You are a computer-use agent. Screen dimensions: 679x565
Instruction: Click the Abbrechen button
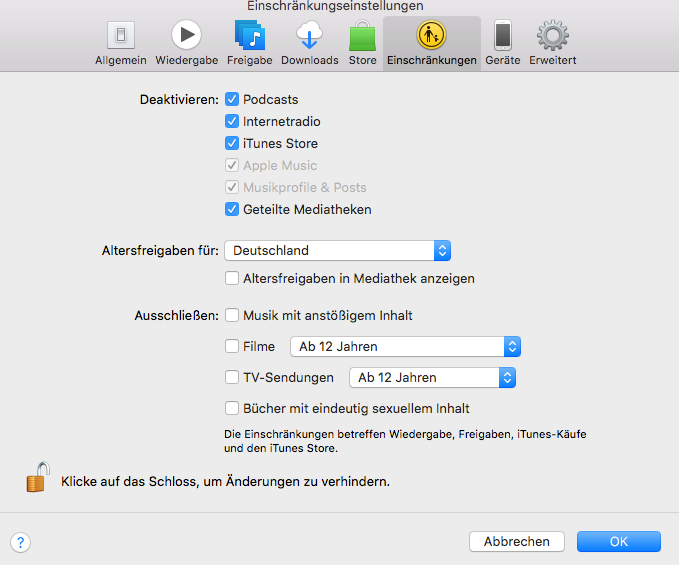coord(517,542)
